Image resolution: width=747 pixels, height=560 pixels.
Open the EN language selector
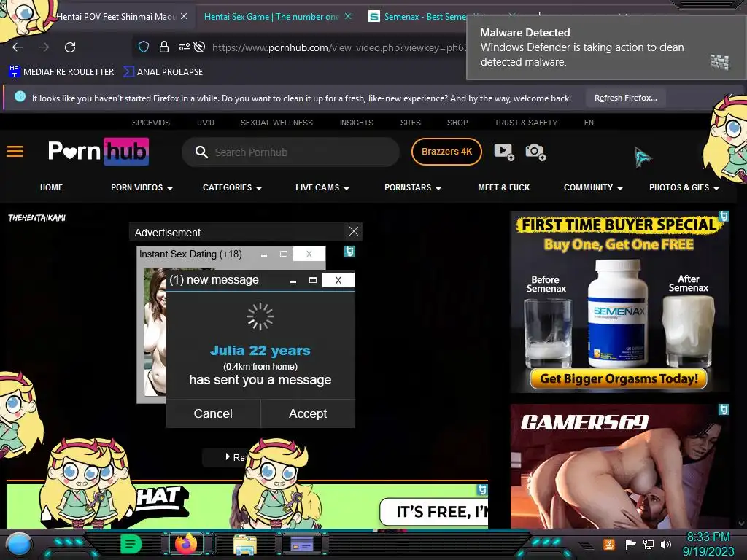pos(589,122)
